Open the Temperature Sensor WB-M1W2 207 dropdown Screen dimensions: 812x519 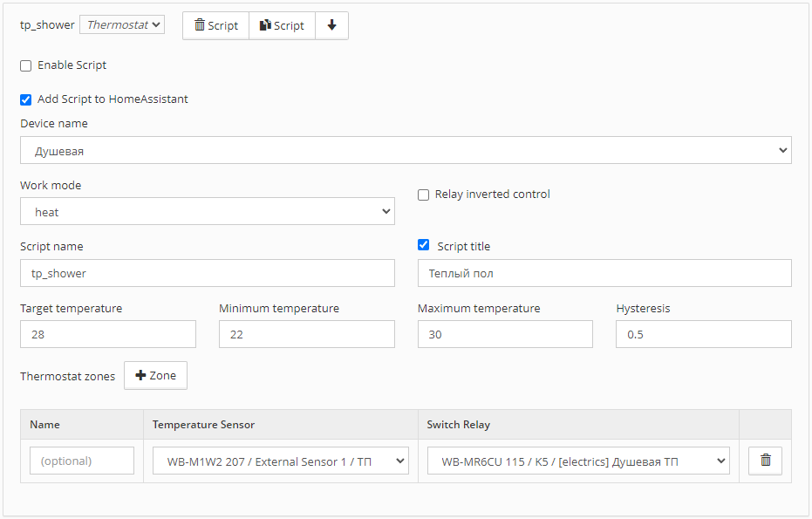point(281,461)
